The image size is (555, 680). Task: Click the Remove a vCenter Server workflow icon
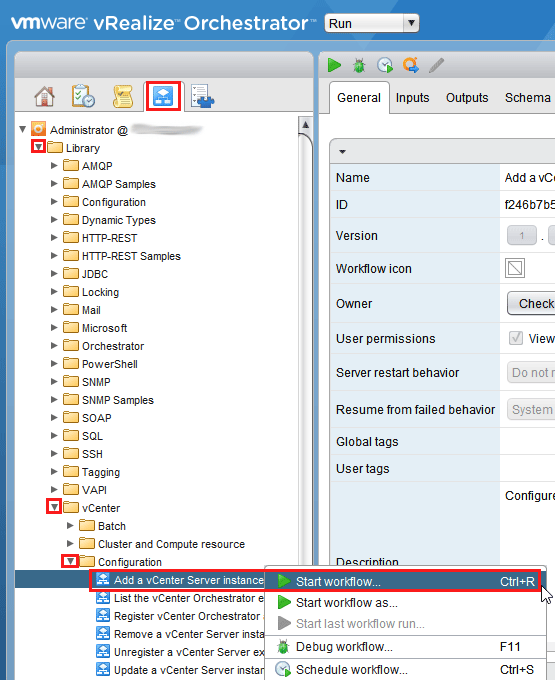click(x=103, y=634)
